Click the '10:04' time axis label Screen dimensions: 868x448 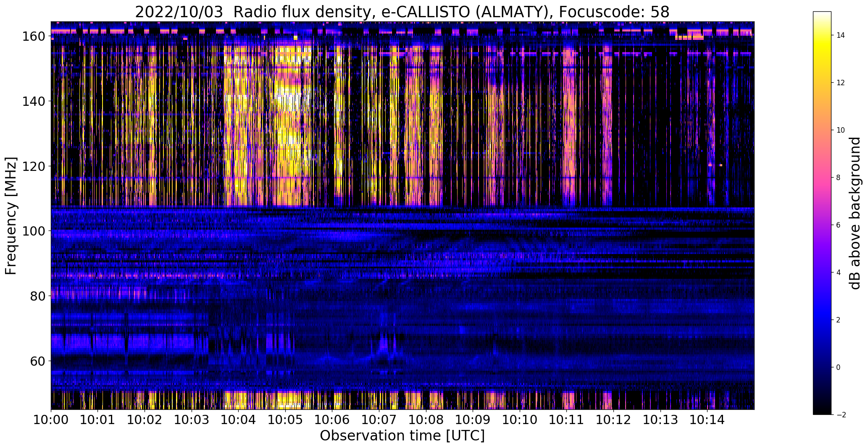pos(239,419)
